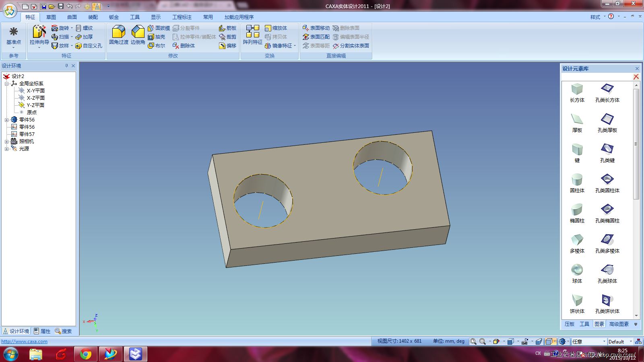Open Google Chrome from the taskbar

pyautogui.click(x=85, y=354)
